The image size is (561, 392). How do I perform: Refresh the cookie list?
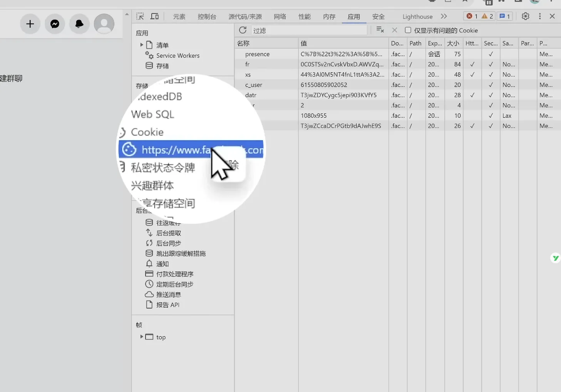coord(243,30)
